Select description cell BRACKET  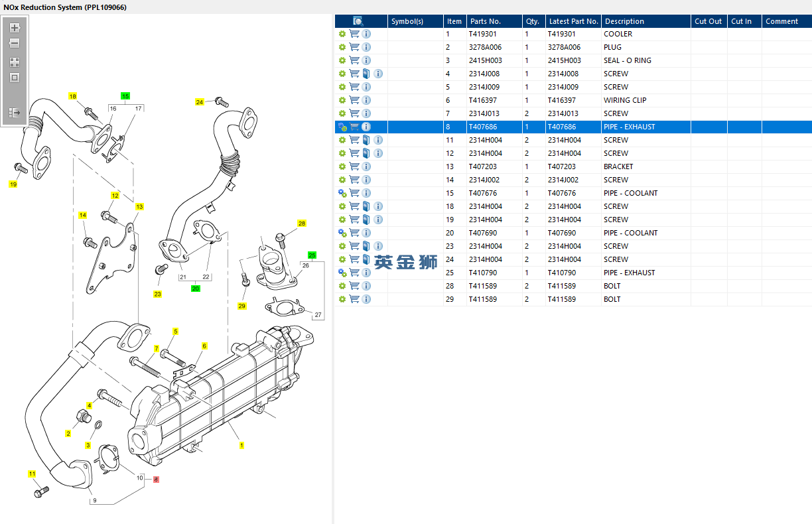646,166
